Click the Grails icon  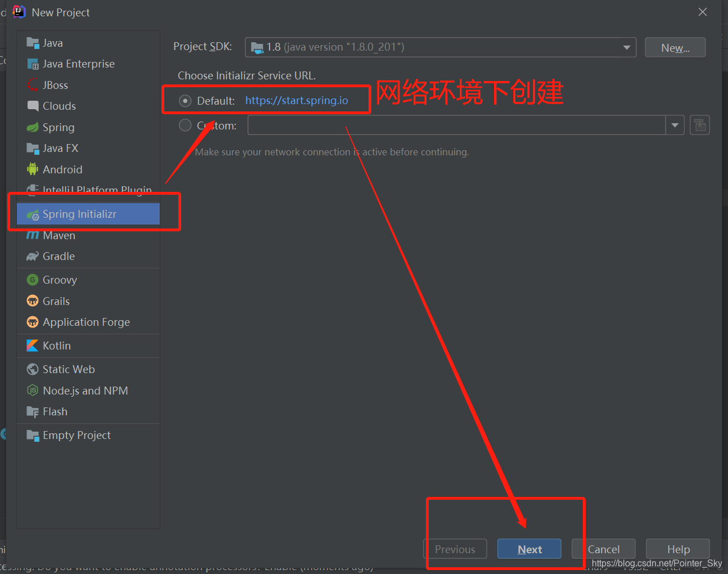[33, 301]
